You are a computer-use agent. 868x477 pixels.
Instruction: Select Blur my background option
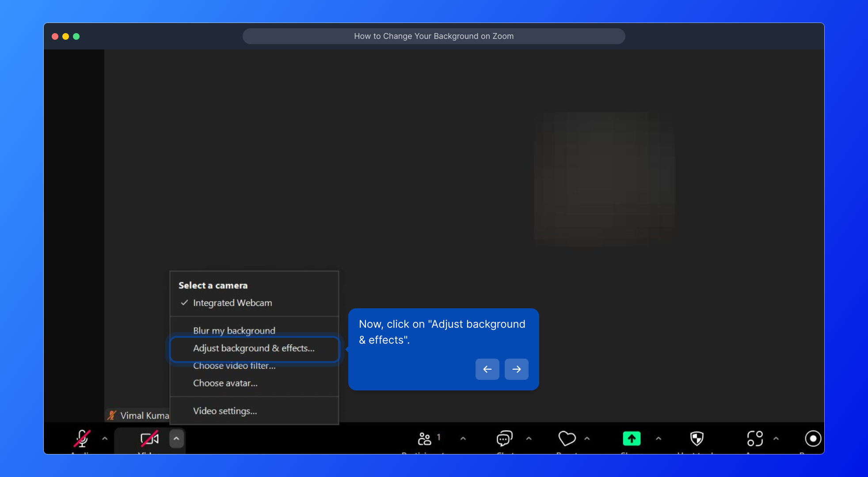point(234,331)
